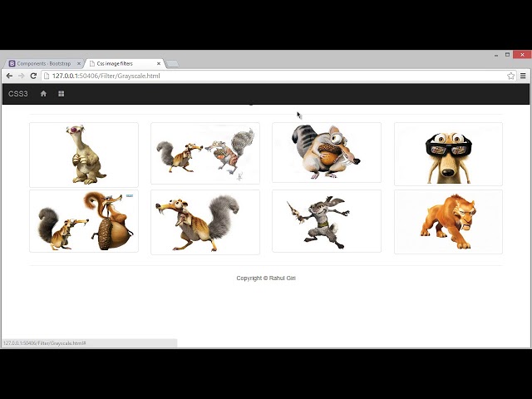Bookmark this page with the star icon

[511, 76]
